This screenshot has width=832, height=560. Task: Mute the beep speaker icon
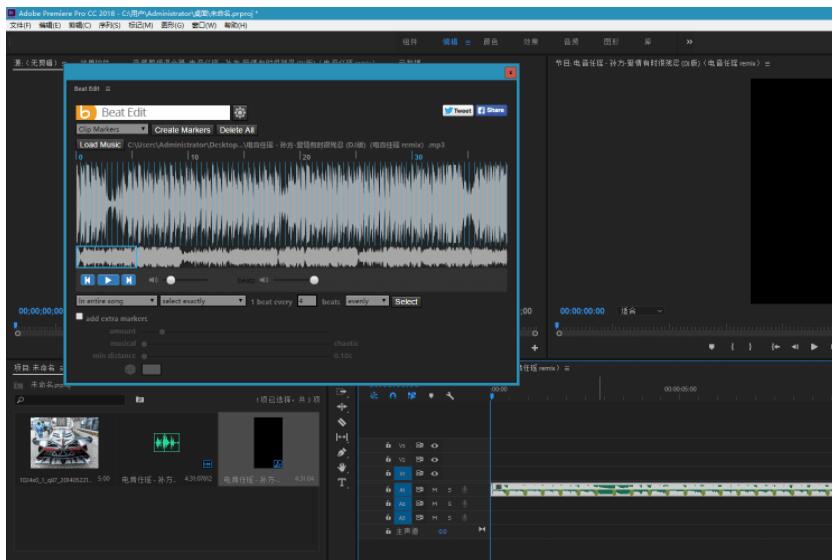tap(264, 280)
